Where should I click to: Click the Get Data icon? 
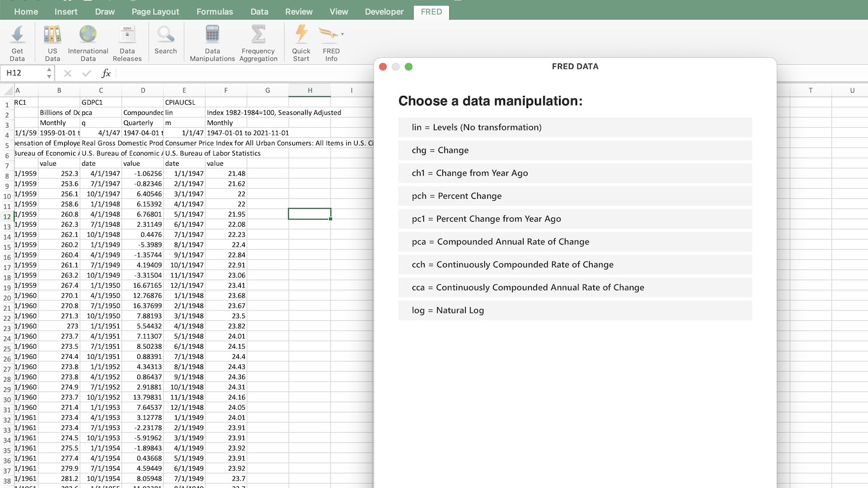[17, 35]
